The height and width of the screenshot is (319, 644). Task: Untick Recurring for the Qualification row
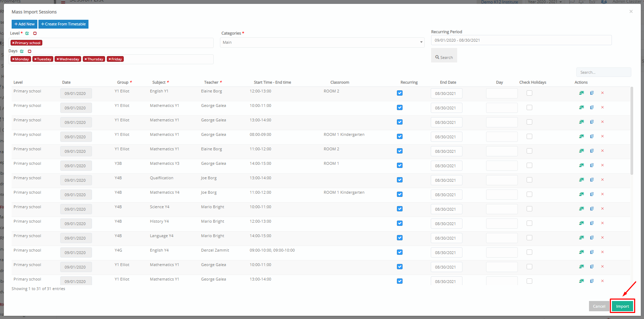[400, 180]
